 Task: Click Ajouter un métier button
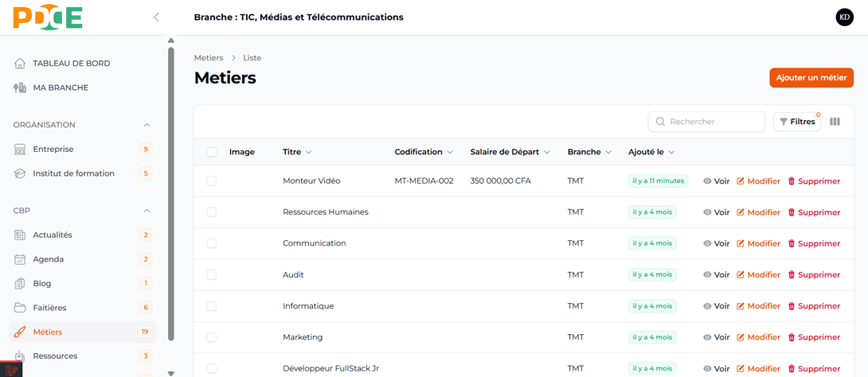click(811, 78)
